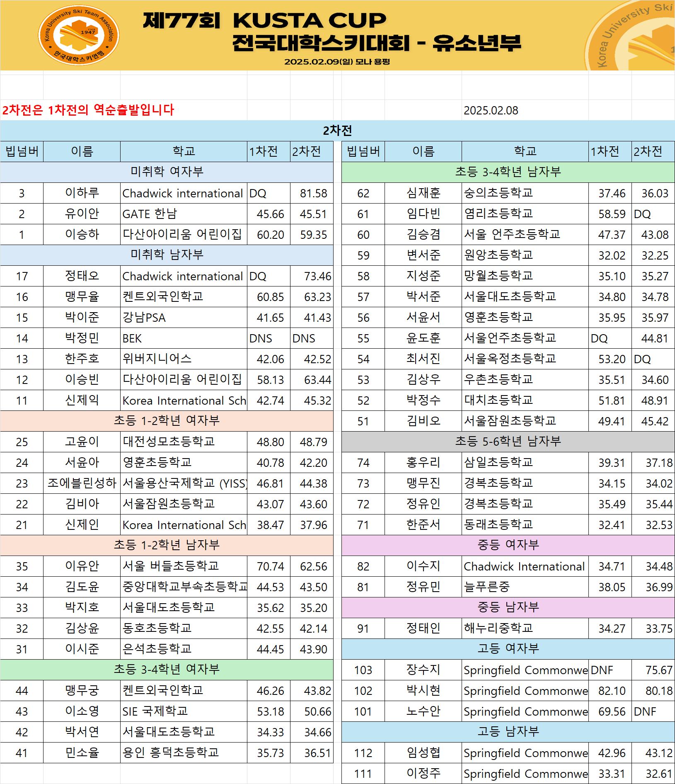Click the name cell 조에블린성하
The width and height of the screenshot is (675, 784).
tap(82, 483)
